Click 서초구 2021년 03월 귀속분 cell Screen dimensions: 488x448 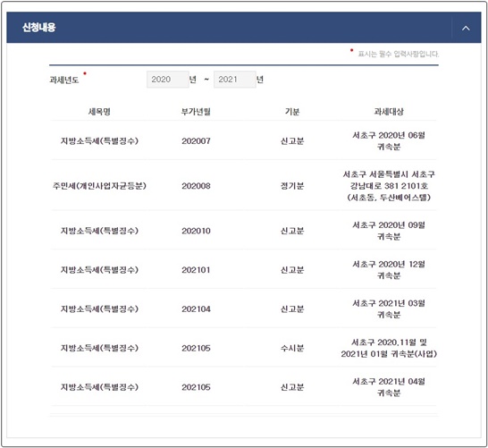tap(389, 309)
